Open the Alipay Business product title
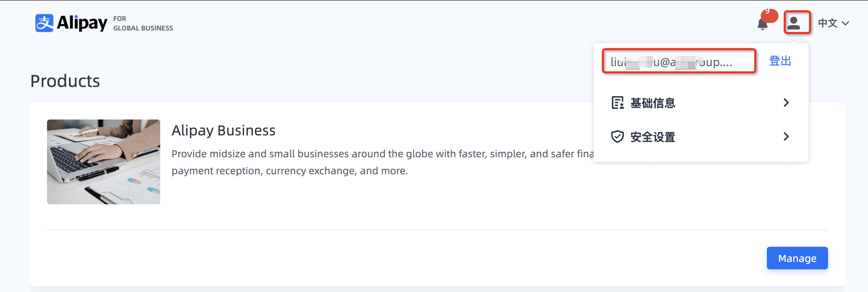Viewport: 868px width, 292px height. 223,130
